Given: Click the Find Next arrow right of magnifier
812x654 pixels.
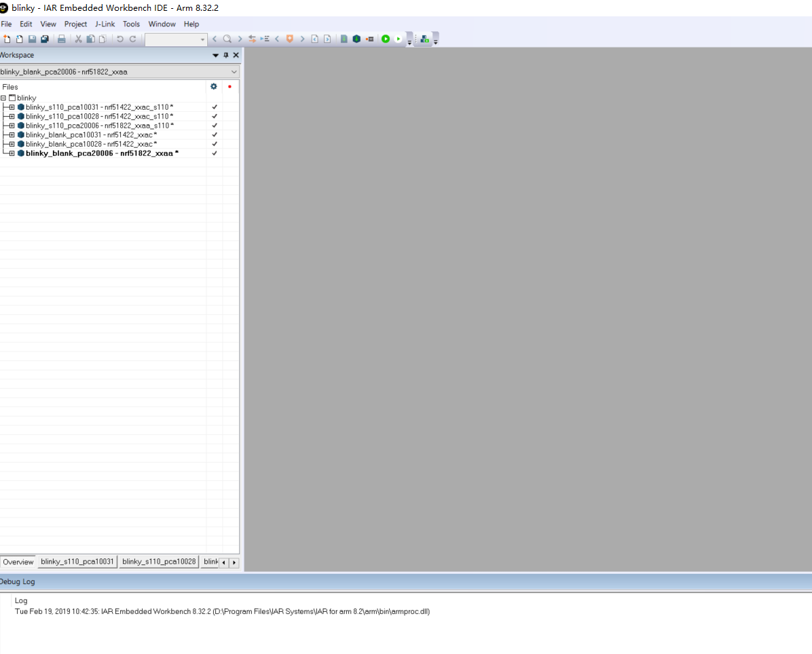Looking at the screenshot, I should [x=240, y=39].
